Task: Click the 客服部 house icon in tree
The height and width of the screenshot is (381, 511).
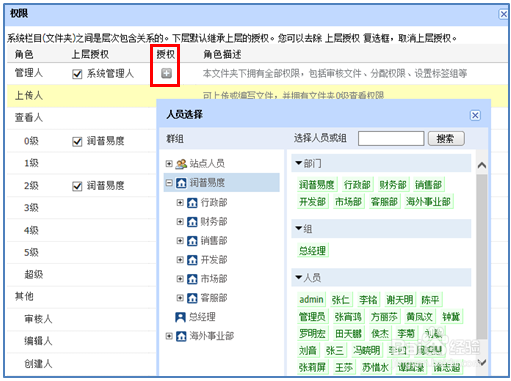Action: (x=192, y=298)
